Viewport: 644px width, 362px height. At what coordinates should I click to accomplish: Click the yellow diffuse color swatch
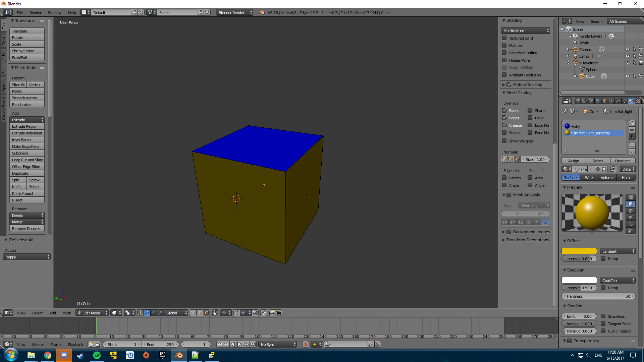pyautogui.click(x=579, y=251)
